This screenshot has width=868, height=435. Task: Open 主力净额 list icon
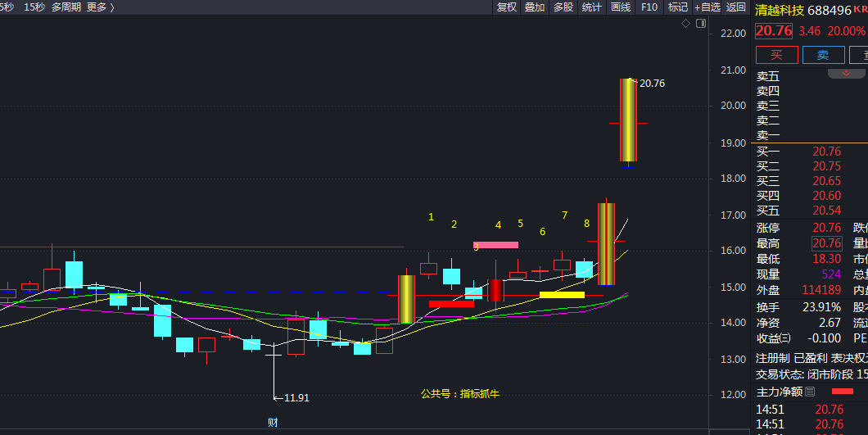click(x=810, y=392)
